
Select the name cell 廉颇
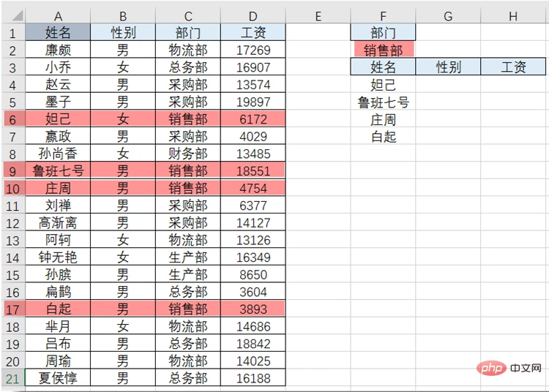(58, 50)
